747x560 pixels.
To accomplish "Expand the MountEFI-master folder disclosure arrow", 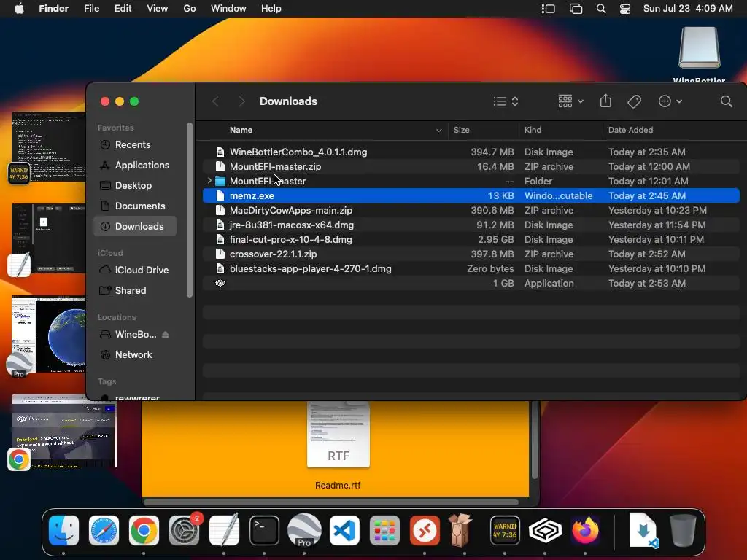I will coord(209,181).
